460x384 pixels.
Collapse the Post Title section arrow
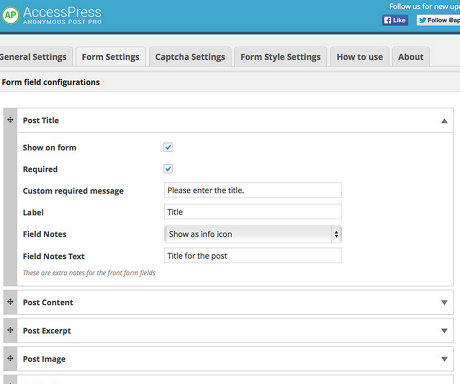444,121
